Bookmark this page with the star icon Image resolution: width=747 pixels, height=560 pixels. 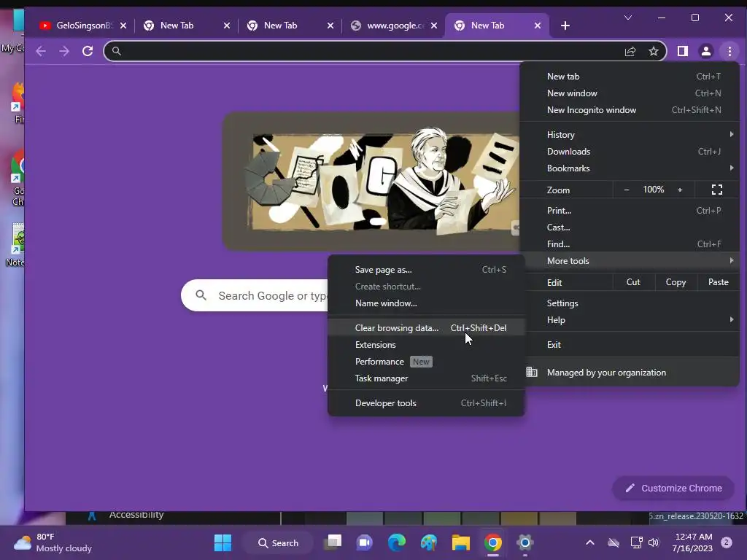click(x=654, y=51)
